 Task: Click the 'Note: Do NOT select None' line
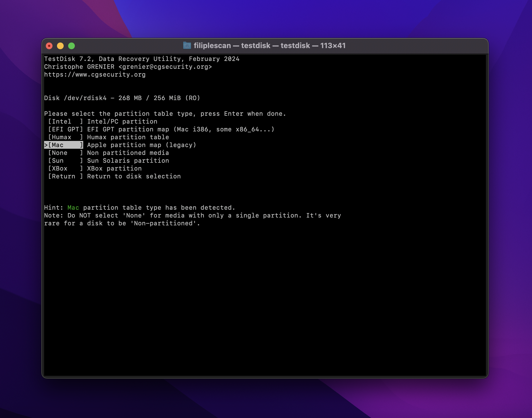[192, 216]
